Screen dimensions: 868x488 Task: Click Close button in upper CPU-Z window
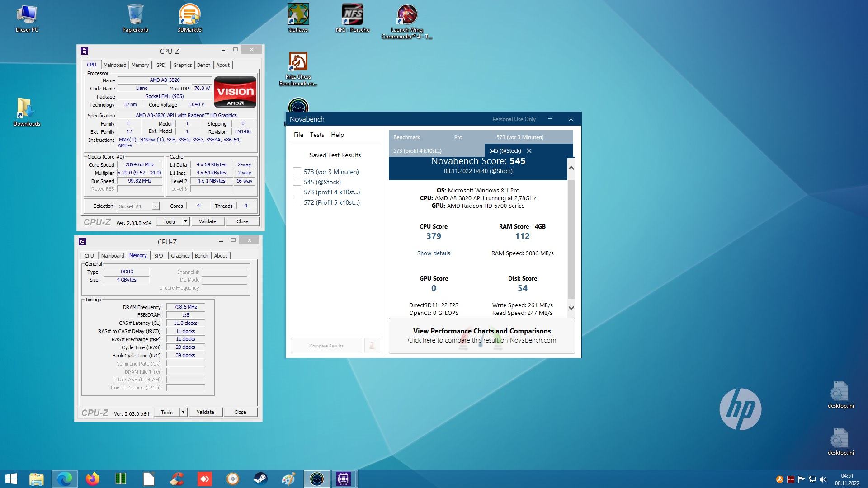(x=242, y=221)
